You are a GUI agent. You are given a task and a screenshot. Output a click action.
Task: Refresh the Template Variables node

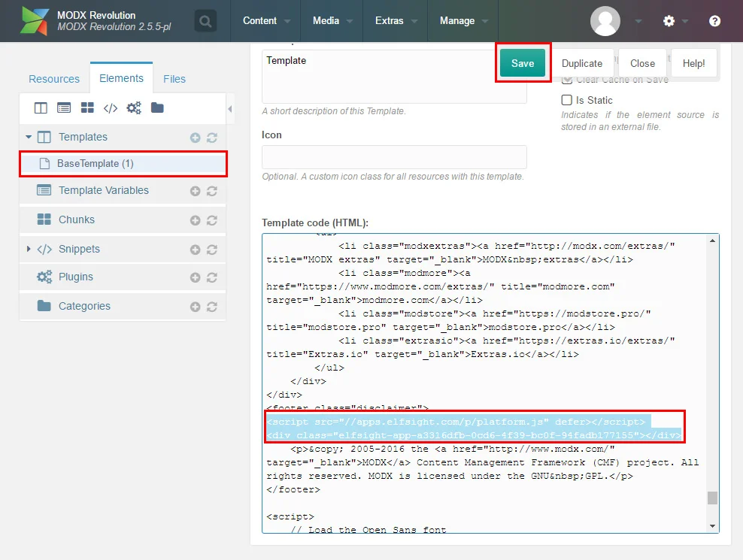(212, 191)
